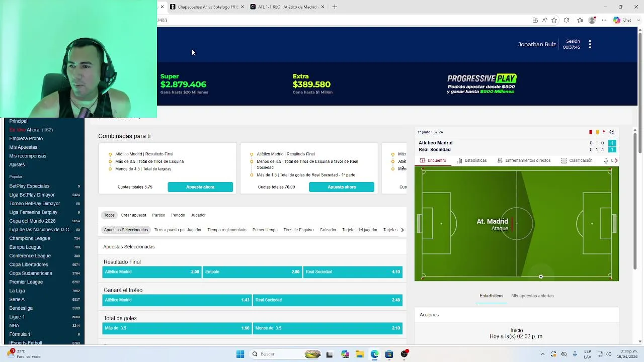Open the Goleador category
The height and width of the screenshot is (362, 644).
tap(328, 230)
